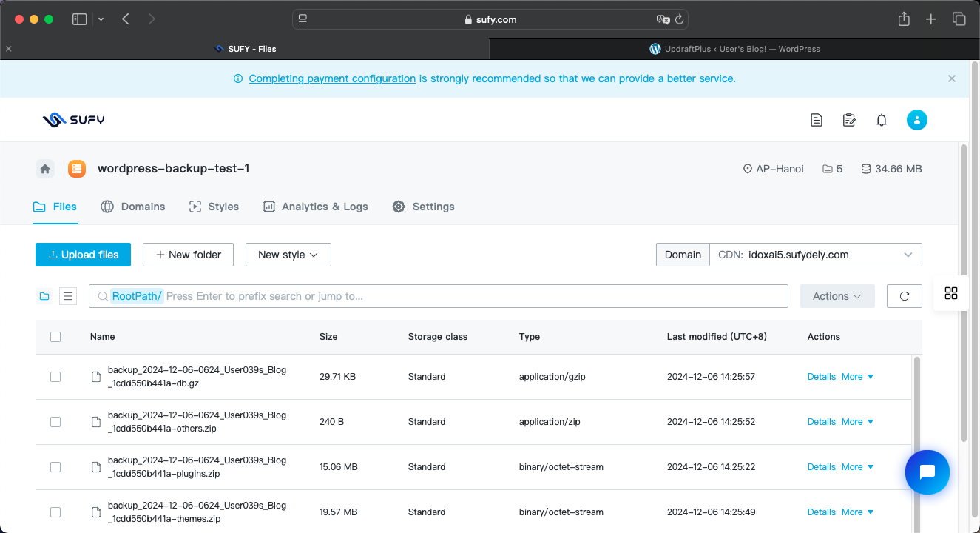Image resolution: width=980 pixels, height=533 pixels.
Task: Click the Upload files button
Action: coord(83,255)
